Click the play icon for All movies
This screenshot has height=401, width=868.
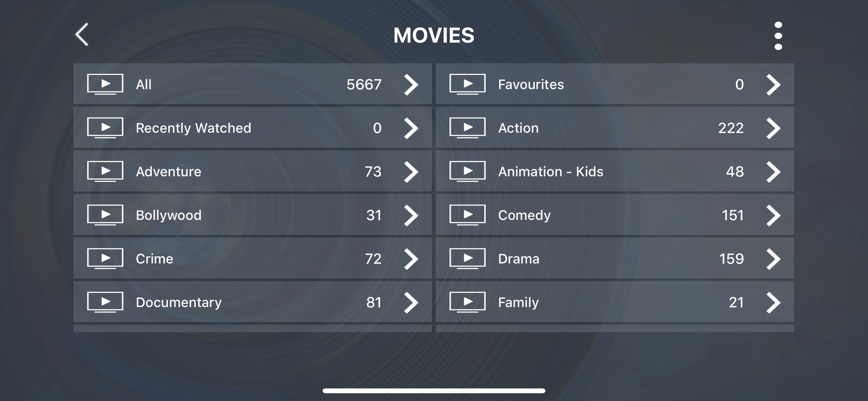point(105,84)
